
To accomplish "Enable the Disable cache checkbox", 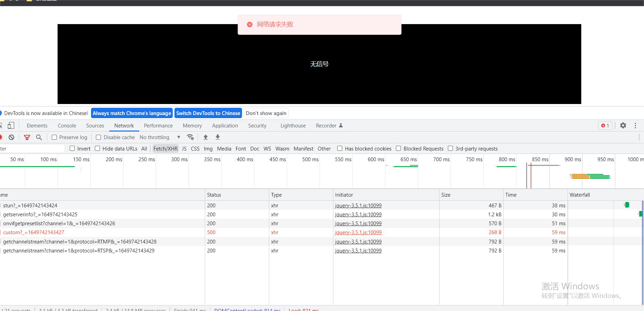I will click(98, 137).
